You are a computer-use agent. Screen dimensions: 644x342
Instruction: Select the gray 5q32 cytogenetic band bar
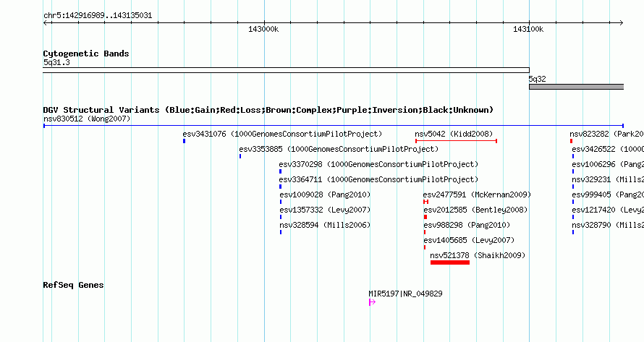click(577, 87)
